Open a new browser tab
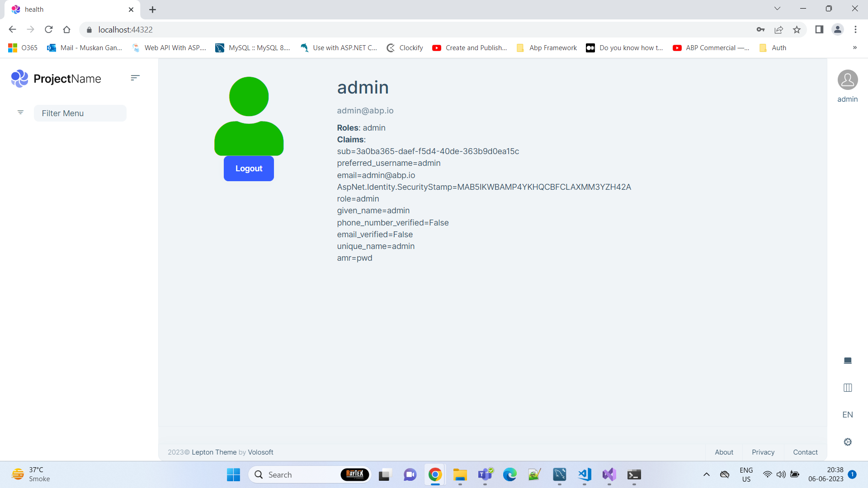868x488 pixels. click(152, 9)
